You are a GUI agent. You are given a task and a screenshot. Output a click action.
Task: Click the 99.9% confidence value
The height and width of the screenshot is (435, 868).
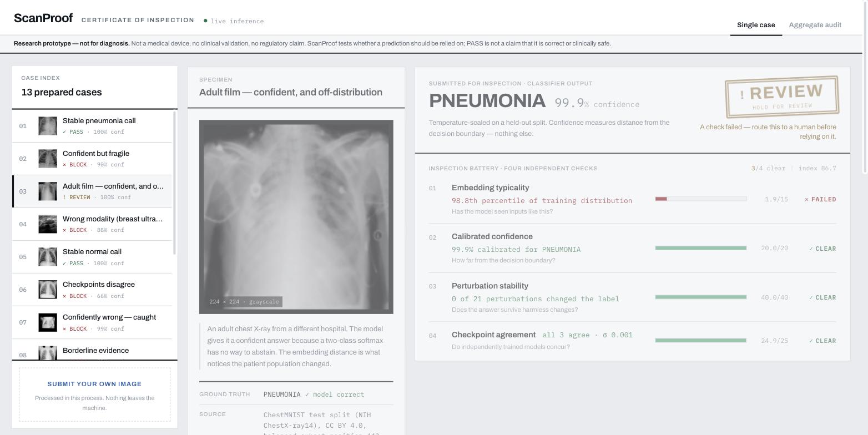click(x=597, y=103)
